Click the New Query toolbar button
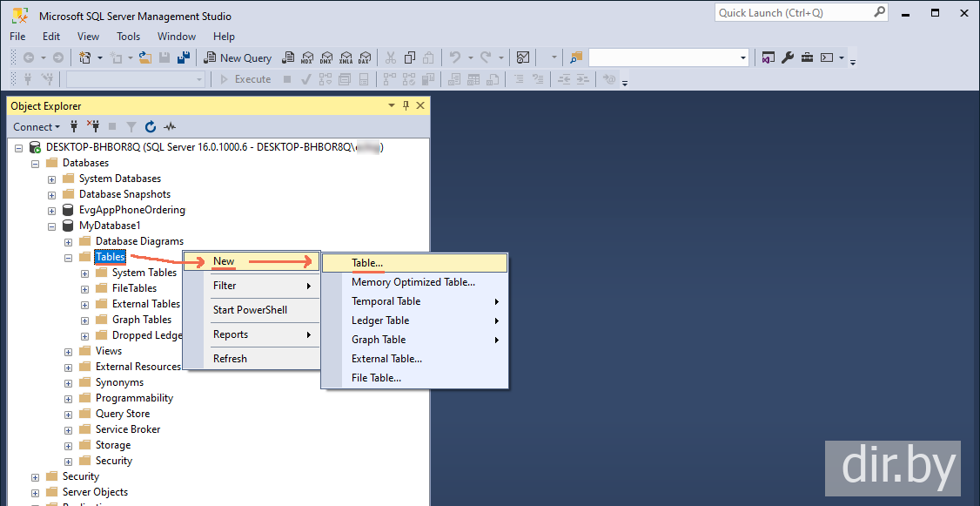Viewport: 980px width, 506px height. (x=238, y=57)
